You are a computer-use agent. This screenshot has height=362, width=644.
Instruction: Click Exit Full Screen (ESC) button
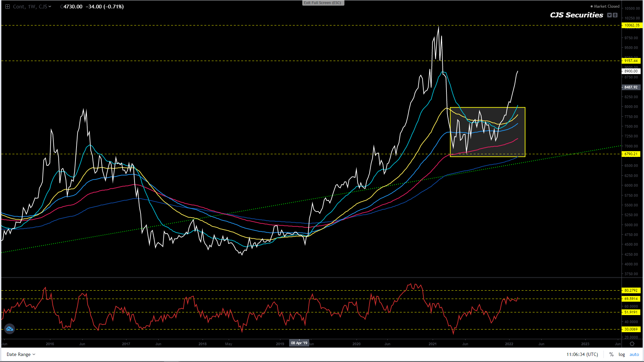point(322,3)
